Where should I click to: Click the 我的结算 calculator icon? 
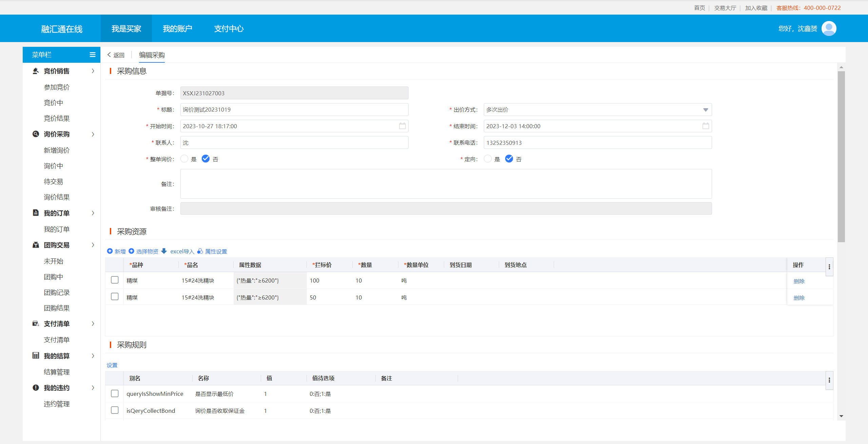pyautogui.click(x=36, y=355)
